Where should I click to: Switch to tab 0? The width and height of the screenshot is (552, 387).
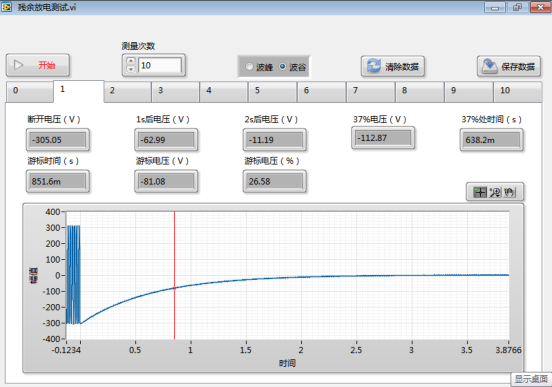pyautogui.click(x=30, y=92)
